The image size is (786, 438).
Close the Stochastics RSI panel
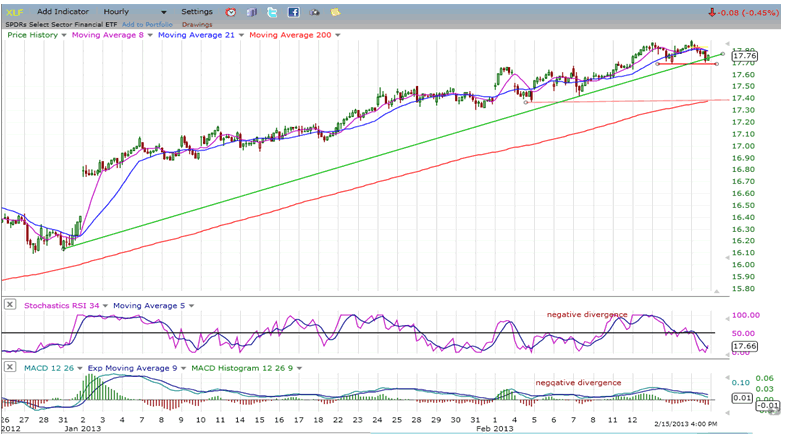(10, 304)
